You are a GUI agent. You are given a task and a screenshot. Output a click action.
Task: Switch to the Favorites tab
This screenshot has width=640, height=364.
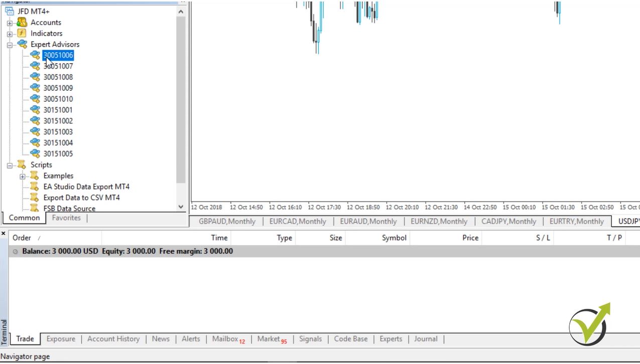click(x=66, y=218)
